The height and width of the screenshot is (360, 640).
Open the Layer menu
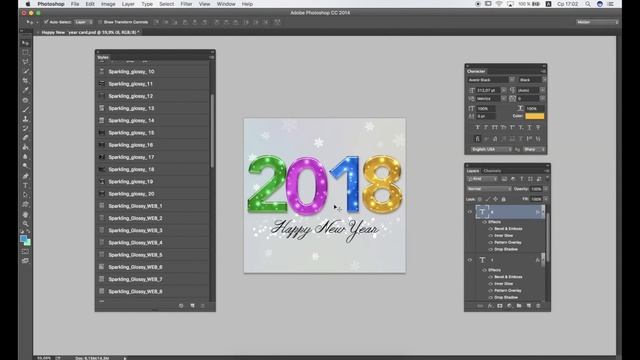click(128, 4)
